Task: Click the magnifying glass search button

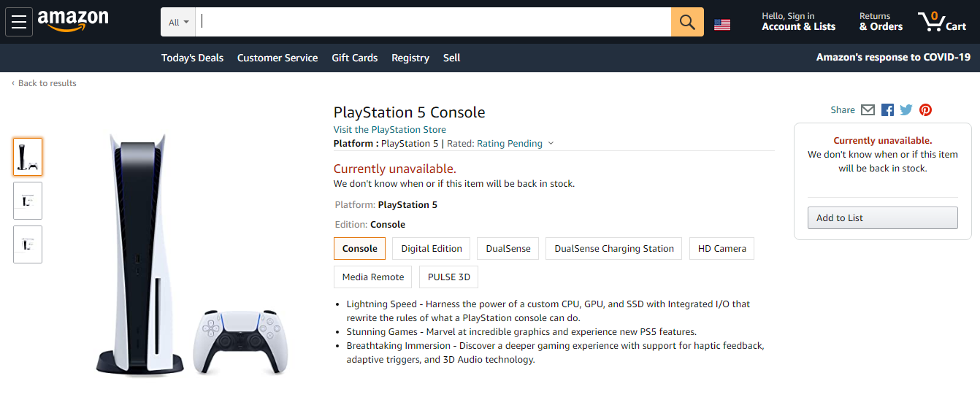Action: pos(687,22)
